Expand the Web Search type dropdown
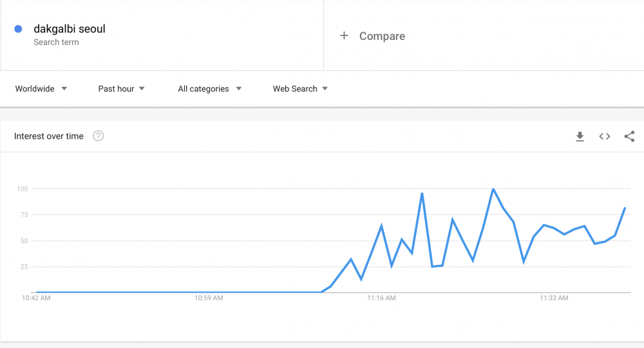The height and width of the screenshot is (348, 644). click(x=300, y=89)
